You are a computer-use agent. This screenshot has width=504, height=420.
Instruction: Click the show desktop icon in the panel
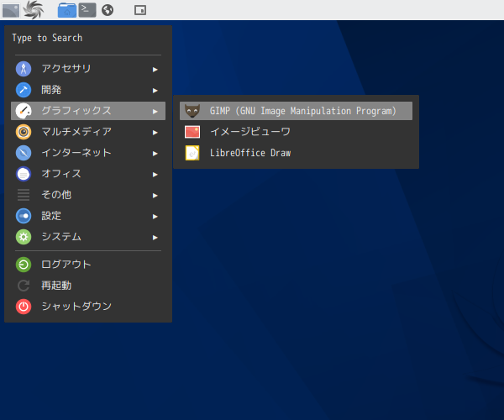coord(11,10)
